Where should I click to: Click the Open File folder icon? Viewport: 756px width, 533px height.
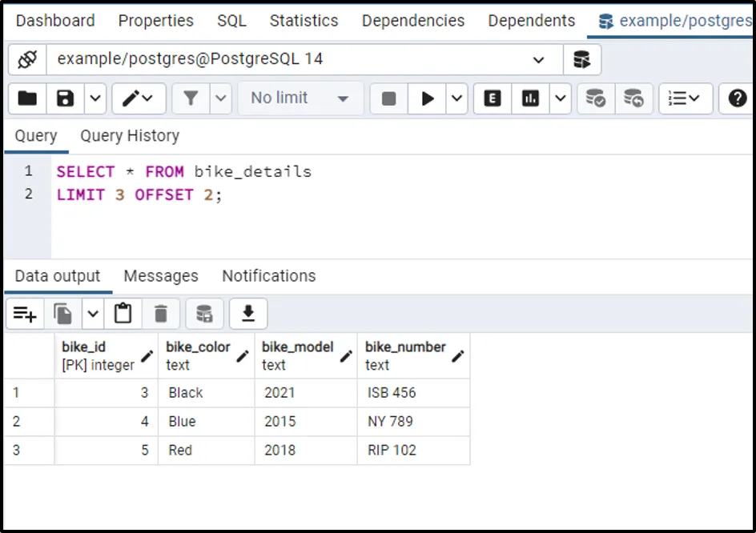(x=27, y=98)
